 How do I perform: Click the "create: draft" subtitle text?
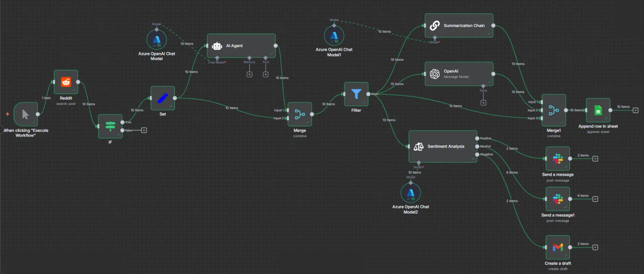point(558,269)
